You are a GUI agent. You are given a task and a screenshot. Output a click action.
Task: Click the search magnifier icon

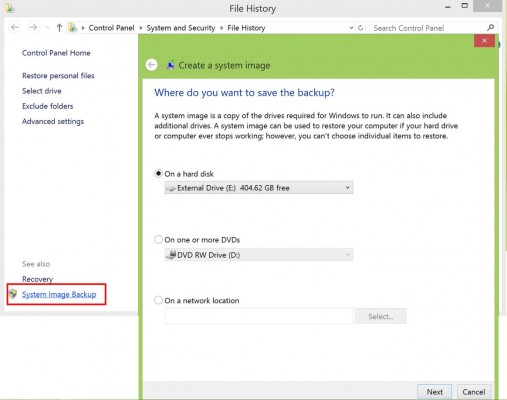490,28
